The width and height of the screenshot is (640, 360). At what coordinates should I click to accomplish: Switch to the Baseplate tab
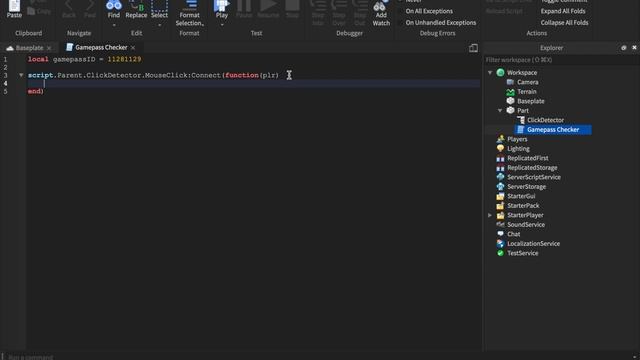pos(29,48)
